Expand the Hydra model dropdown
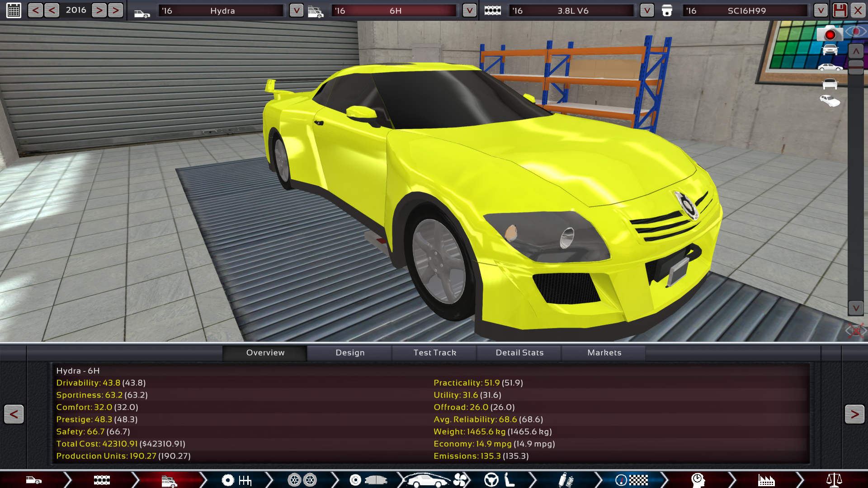 pyautogui.click(x=296, y=10)
